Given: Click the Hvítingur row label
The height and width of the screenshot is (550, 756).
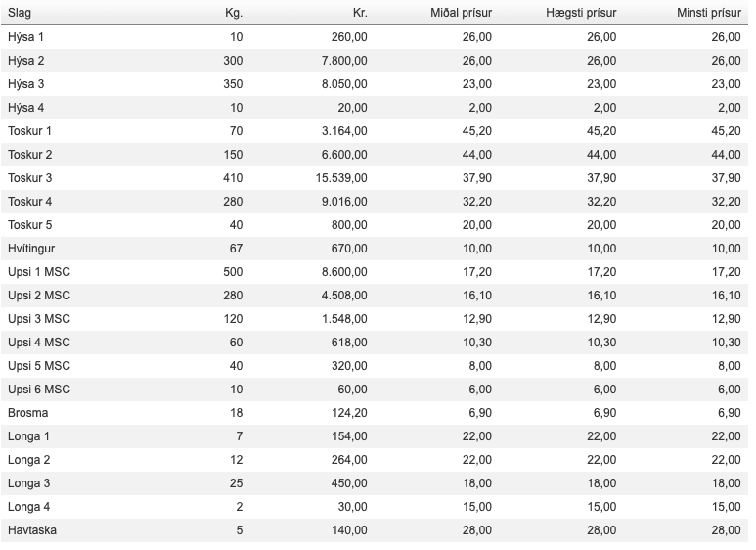Looking at the screenshot, I should tap(31, 249).
